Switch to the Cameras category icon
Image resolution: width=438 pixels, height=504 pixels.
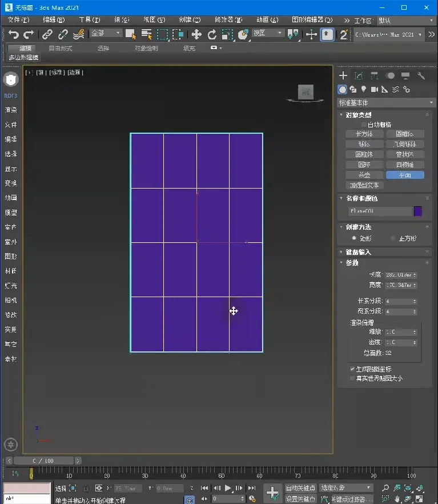pyautogui.click(x=374, y=89)
